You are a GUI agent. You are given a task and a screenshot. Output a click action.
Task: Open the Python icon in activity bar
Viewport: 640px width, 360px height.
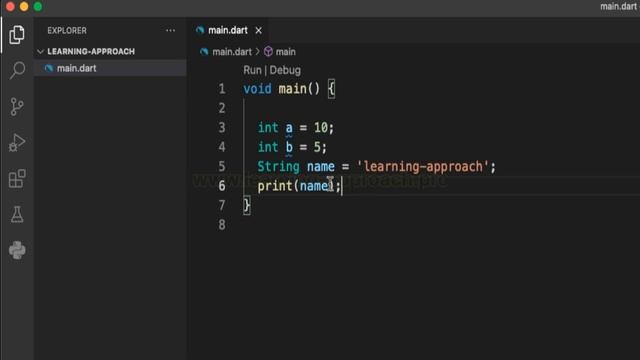[x=17, y=250]
